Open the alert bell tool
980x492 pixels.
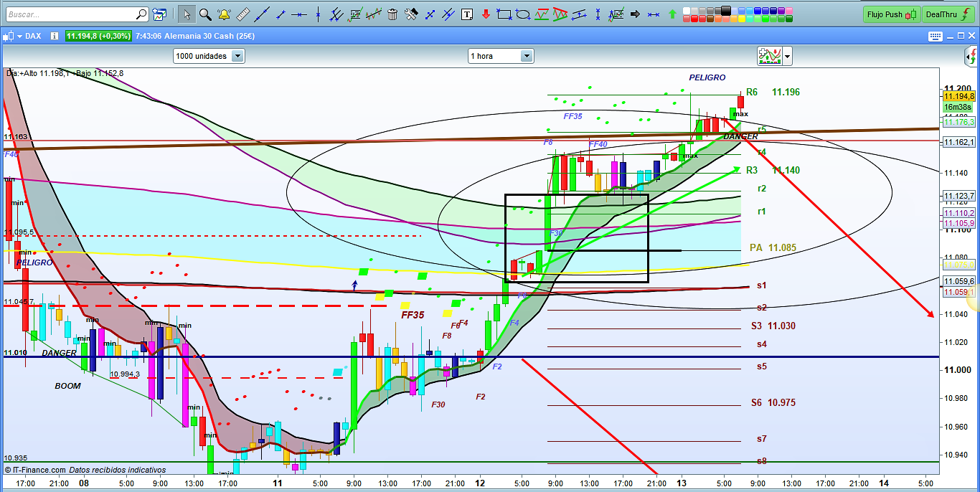225,14
